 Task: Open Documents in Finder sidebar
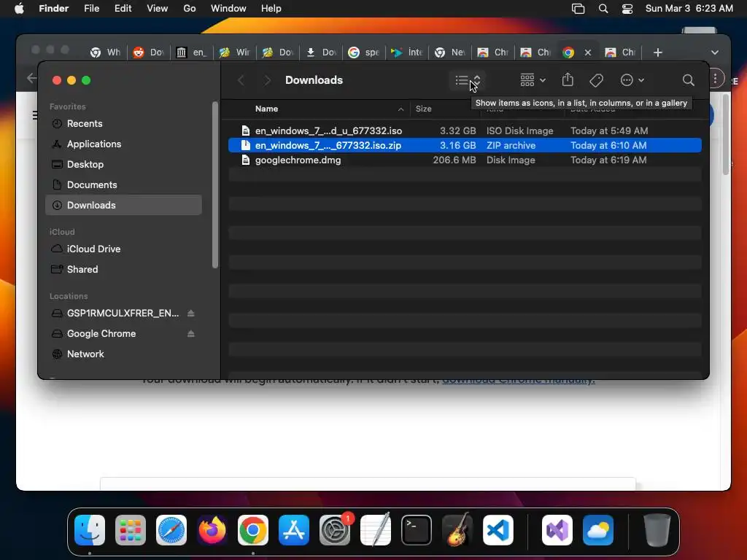(123, 185)
